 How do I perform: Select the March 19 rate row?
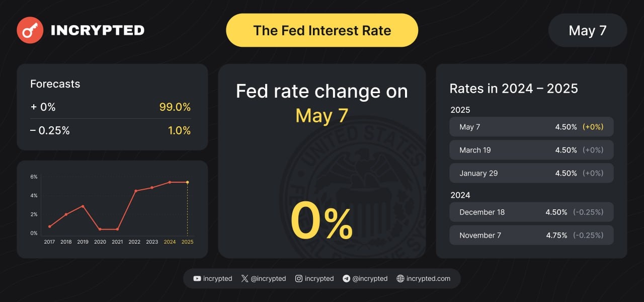[531, 150]
